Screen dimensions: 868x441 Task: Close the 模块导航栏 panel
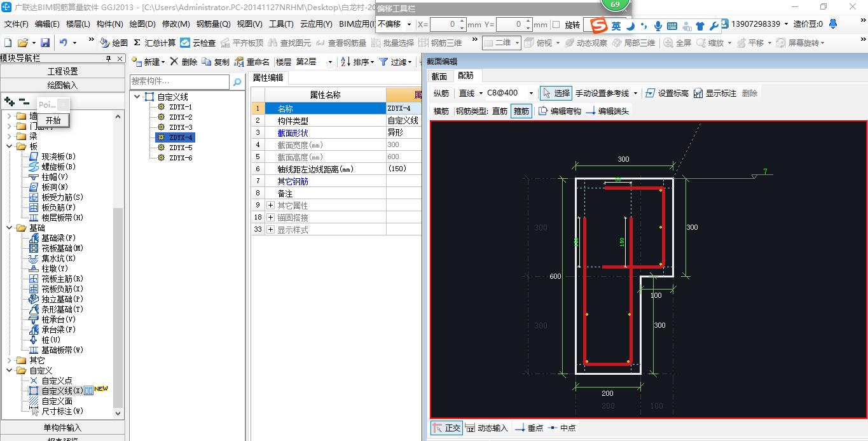click(120, 58)
